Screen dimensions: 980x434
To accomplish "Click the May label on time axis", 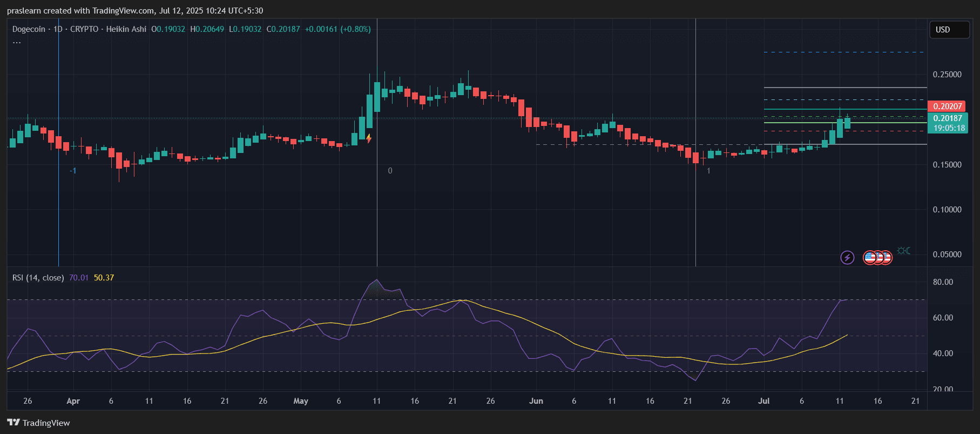I will pyautogui.click(x=301, y=401).
